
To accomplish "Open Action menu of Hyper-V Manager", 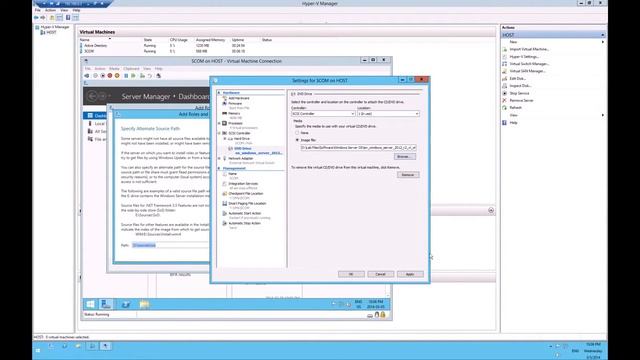I will [50, 10].
